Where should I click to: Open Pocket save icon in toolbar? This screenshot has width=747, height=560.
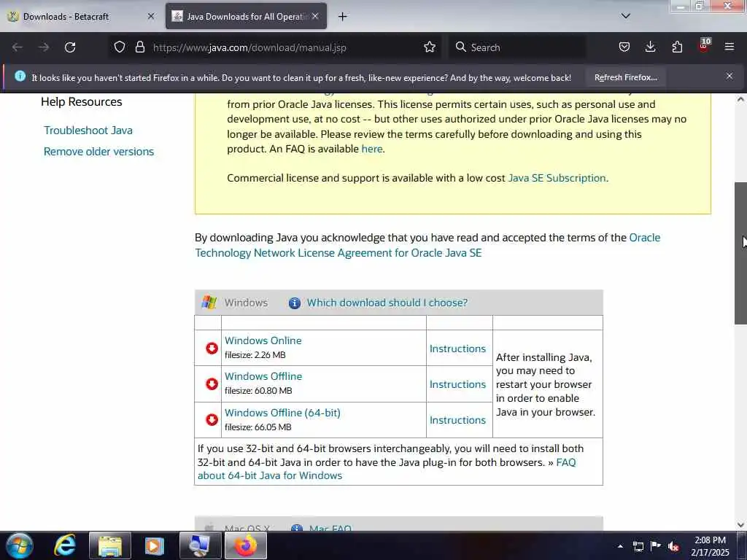click(x=624, y=47)
